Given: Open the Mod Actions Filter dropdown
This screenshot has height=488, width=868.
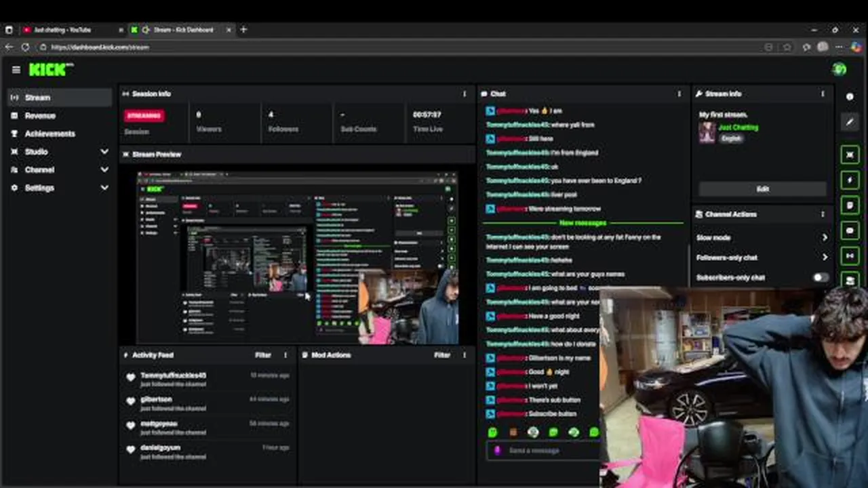Looking at the screenshot, I should coord(442,355).
